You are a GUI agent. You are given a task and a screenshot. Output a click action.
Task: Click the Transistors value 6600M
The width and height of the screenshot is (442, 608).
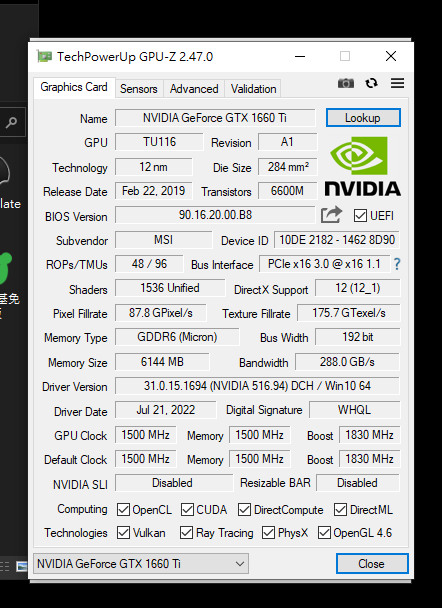point(287,191)
